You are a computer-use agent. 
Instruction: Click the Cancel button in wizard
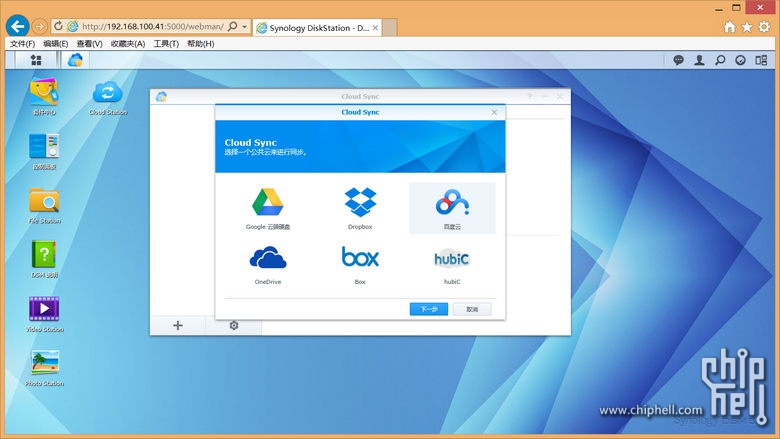[472, 309]
